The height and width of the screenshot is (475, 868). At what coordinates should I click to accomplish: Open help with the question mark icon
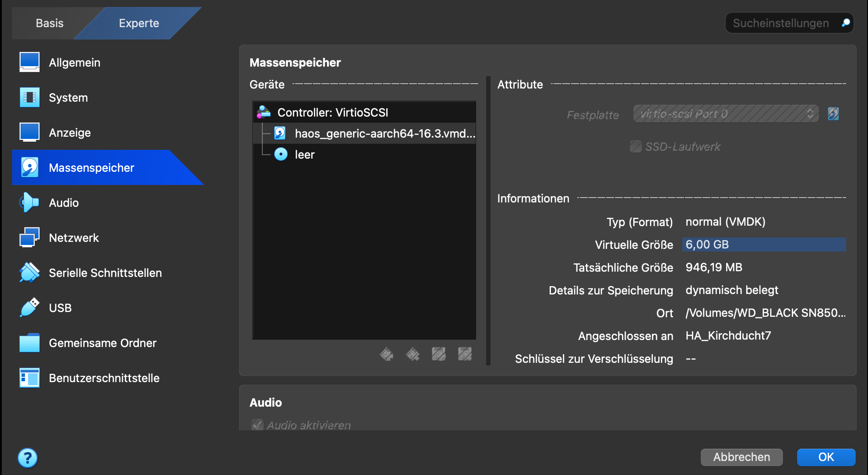click(x=27, y=458)
